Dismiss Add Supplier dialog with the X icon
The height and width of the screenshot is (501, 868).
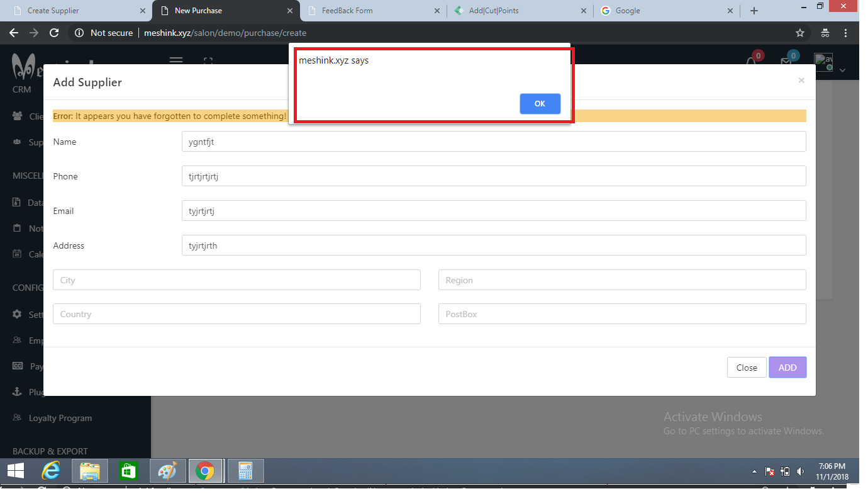tap(801, 81)
